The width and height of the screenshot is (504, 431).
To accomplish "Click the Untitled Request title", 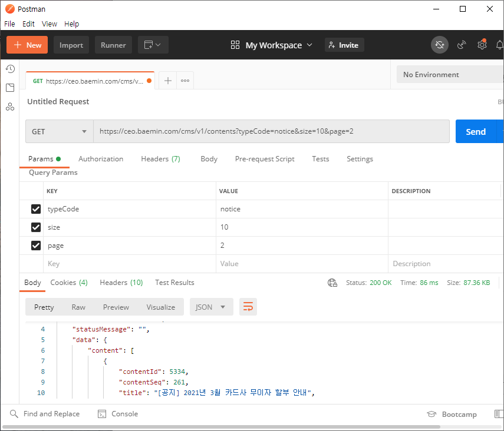I will (x=58, y=101).
